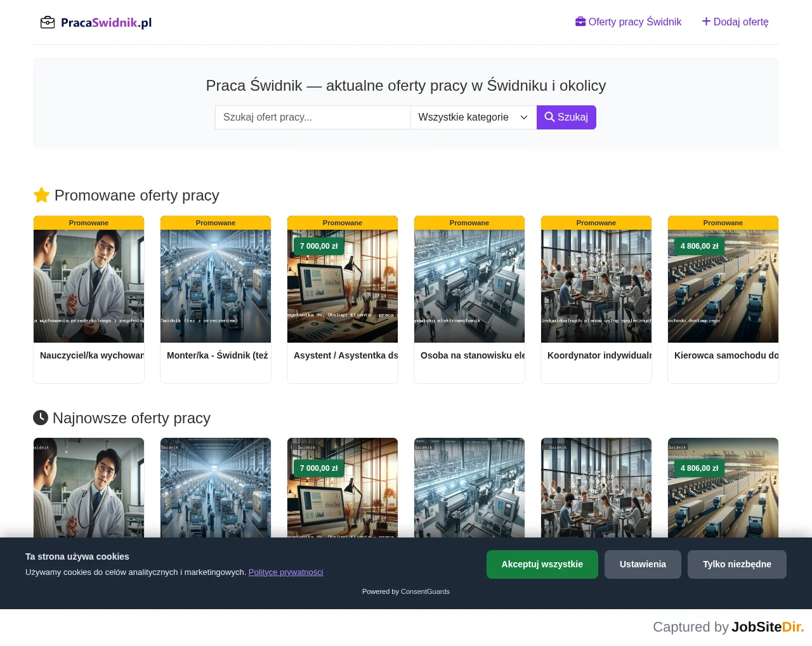Click the Kierowca samochodu title text
Image resolution: width=812 pixels, height=646 pixels.
[726, 355]
